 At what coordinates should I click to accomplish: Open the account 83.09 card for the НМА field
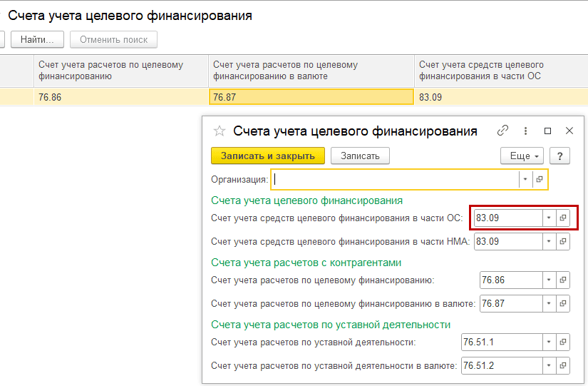click(563, 241)
